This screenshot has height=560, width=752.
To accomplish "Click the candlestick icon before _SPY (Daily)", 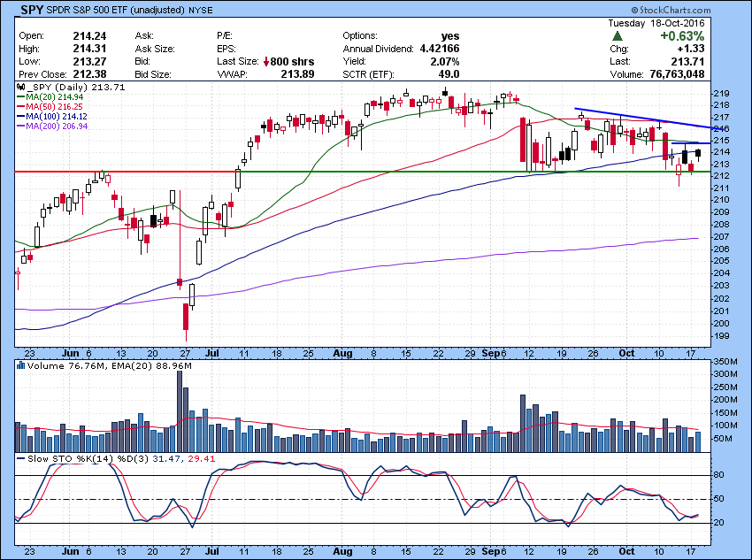I will 20,88.
